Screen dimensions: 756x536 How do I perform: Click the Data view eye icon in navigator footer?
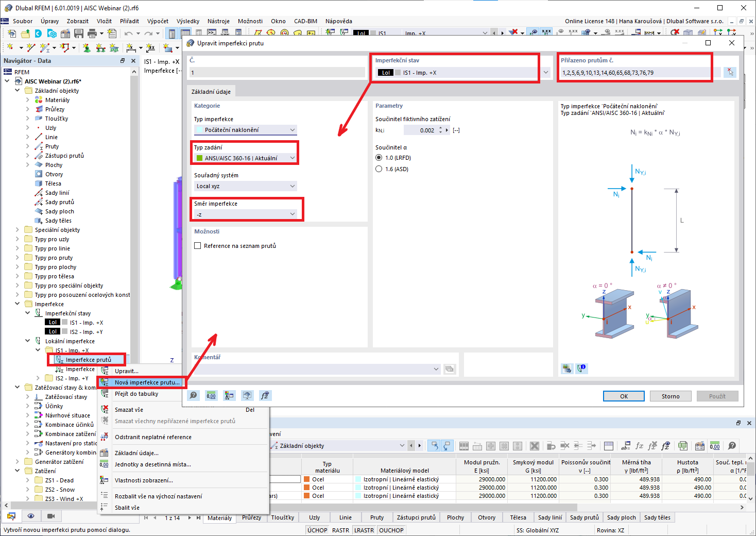pyautogui.click(x=31, y=516)
